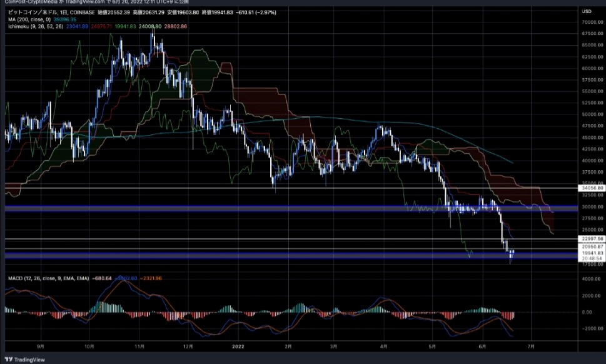Click the 22997.66 horizontal line price label
Image resolution: width=606 pixels, height=364 pixels.
[x=592, y=239]
